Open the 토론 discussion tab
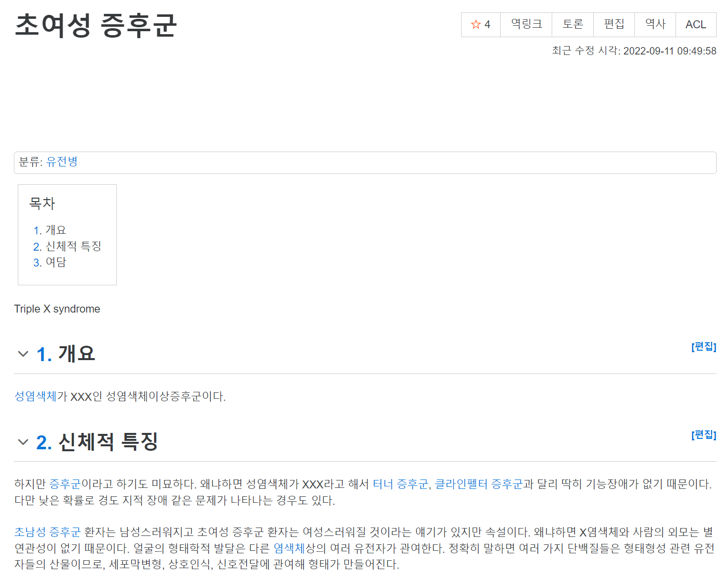This screenshot has width=728, height=584. (x=572, y=25)
